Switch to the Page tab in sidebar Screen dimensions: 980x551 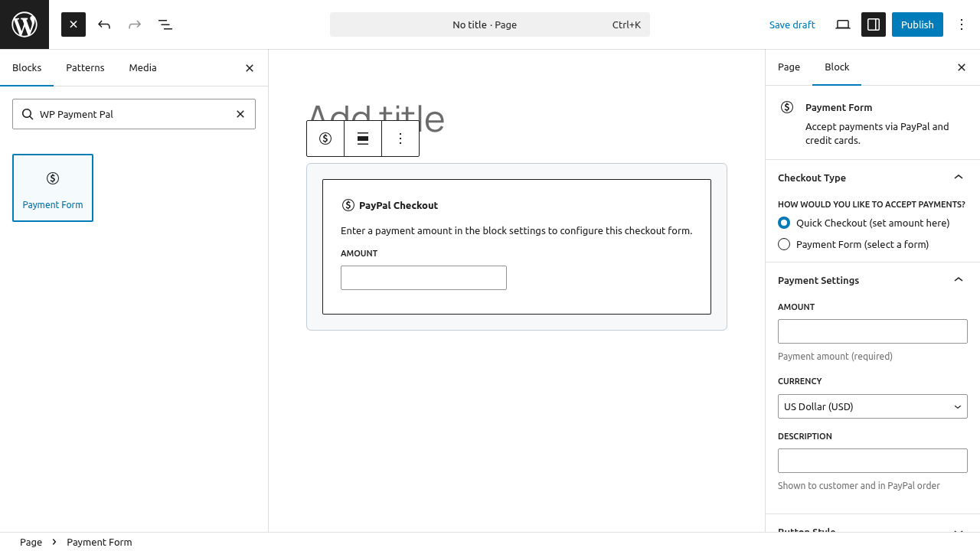(x=789, y=67)
